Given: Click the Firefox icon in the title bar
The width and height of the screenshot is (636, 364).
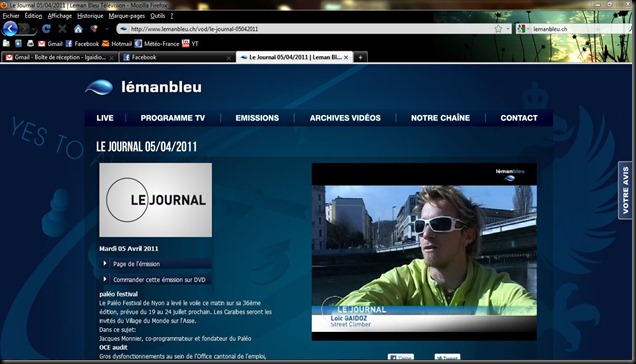Looking at the screenshot, I should [4, 5].
